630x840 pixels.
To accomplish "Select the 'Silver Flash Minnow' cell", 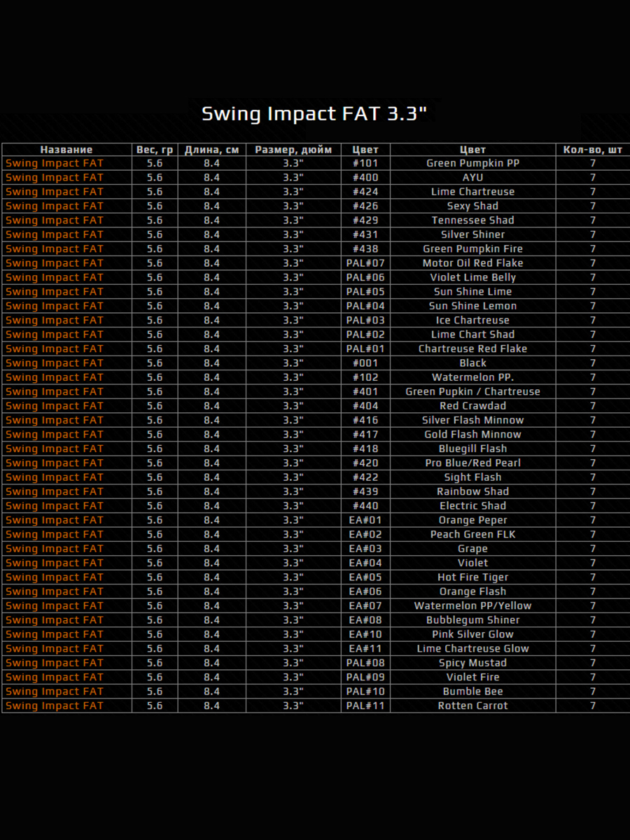I will (x=473, y=420).
